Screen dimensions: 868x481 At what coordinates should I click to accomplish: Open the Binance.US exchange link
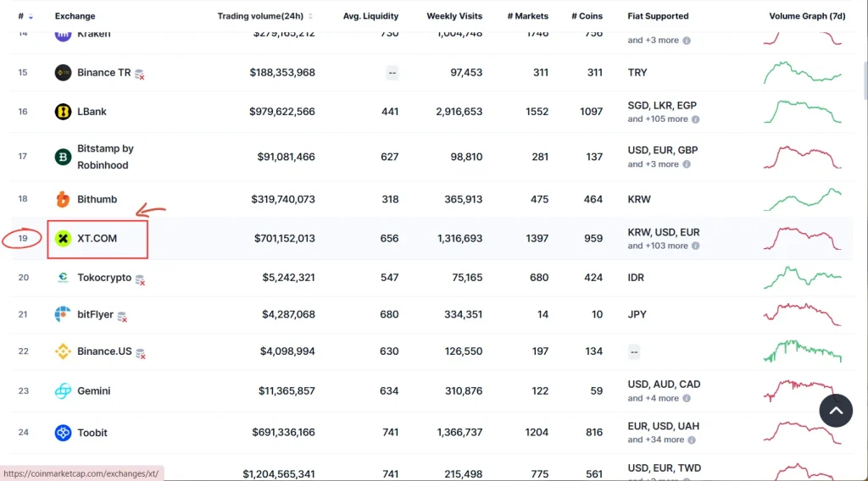(104, 351)
